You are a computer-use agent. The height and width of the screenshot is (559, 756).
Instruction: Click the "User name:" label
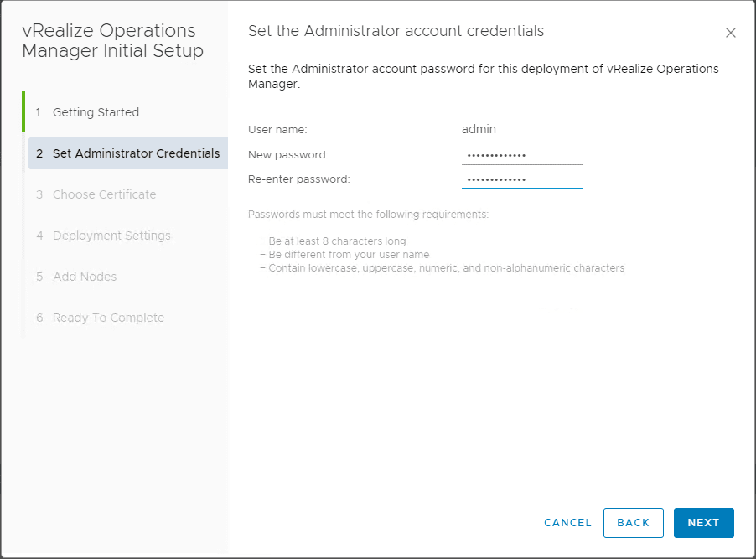coord(277,129)
